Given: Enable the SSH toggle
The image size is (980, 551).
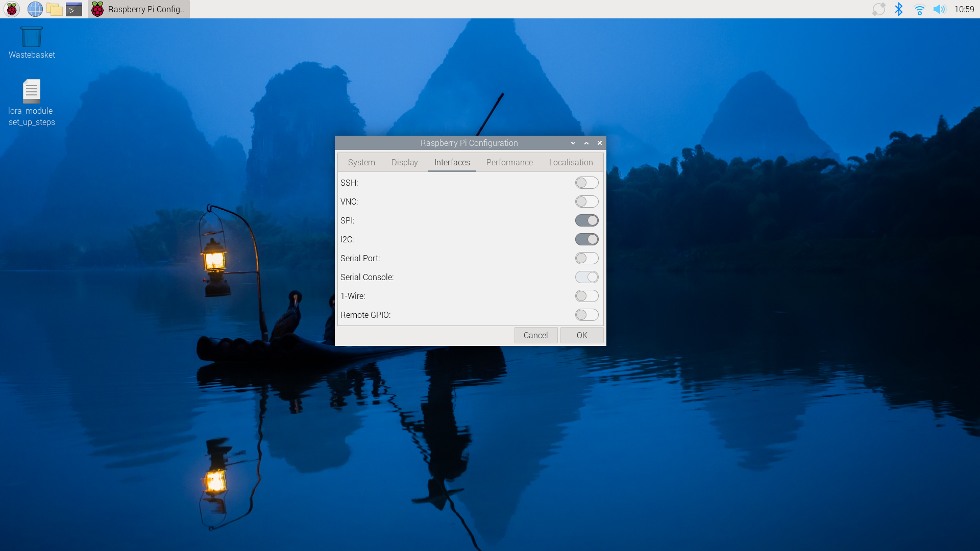Looking at the screenshot, I should (587, 183).
